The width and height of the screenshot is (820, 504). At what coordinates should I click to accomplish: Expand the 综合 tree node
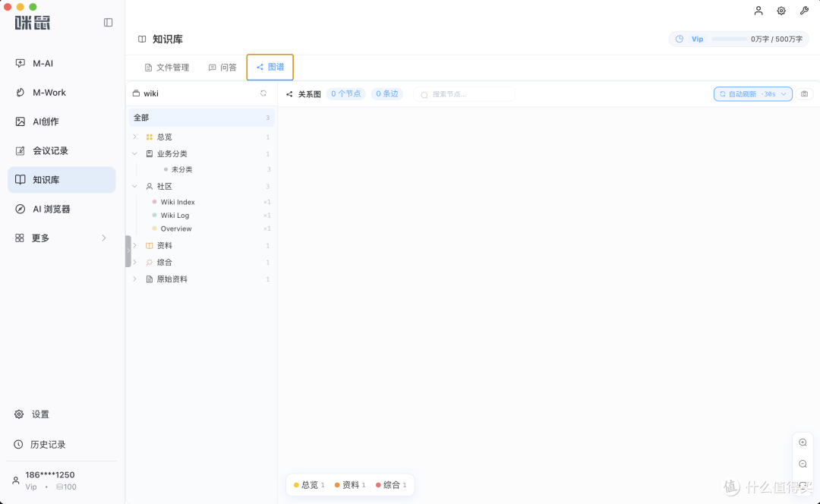pos(135,262)
